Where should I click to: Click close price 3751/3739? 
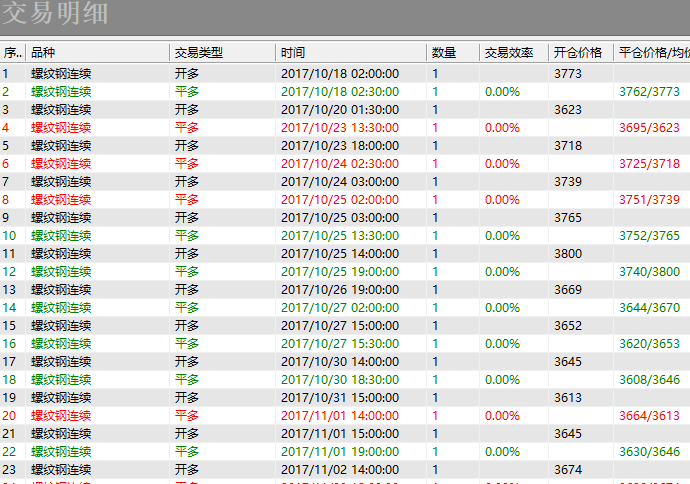(x=650, y=200)
